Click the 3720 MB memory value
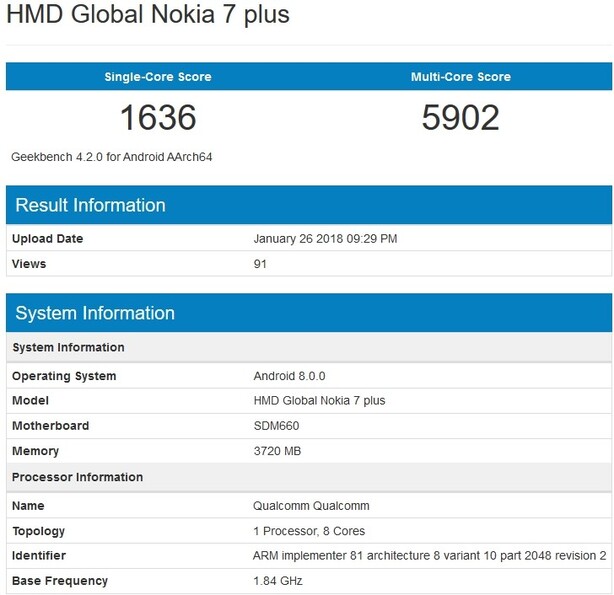Screen dimensions: 614x595 pos(276,451)
